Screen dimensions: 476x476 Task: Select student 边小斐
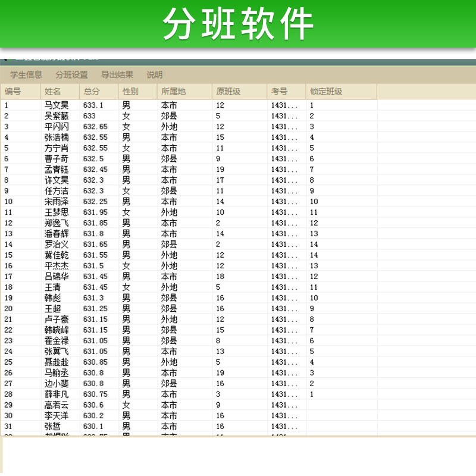pos(57,383)
